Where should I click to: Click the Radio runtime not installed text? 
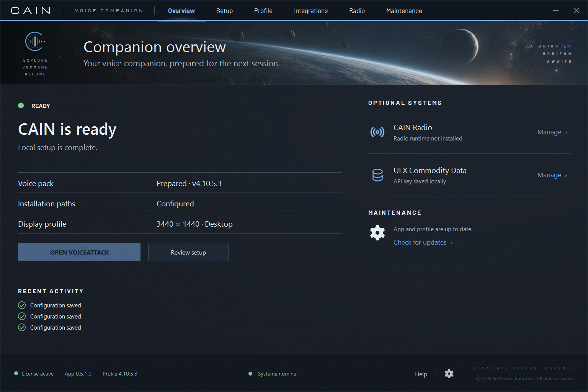(428, 139)
